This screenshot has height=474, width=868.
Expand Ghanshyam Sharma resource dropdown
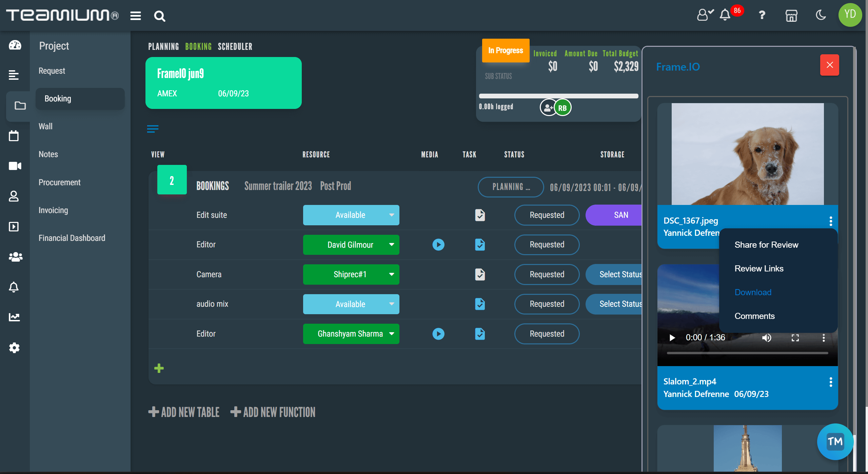(x=392, y=334)
